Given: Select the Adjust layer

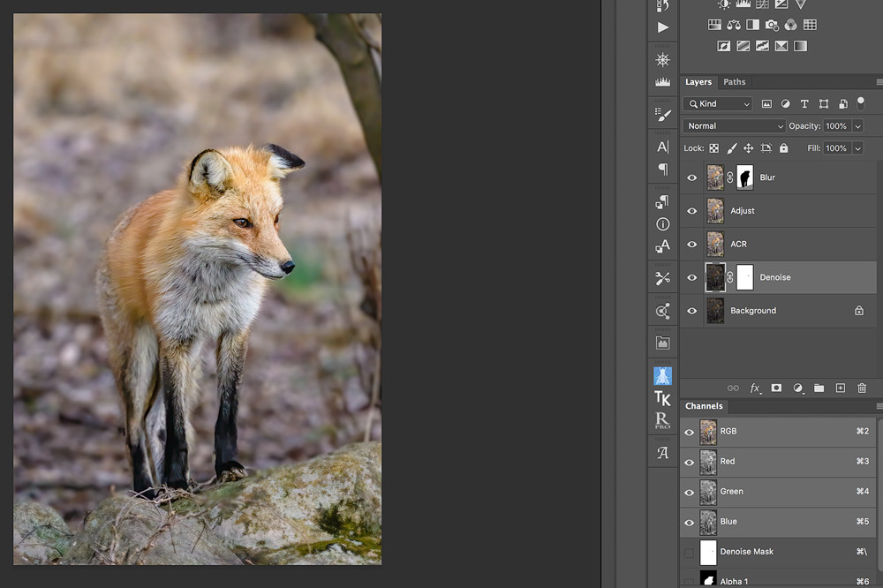Looking at the screenshot, I should pyautogui.click(x=777, y=211).
